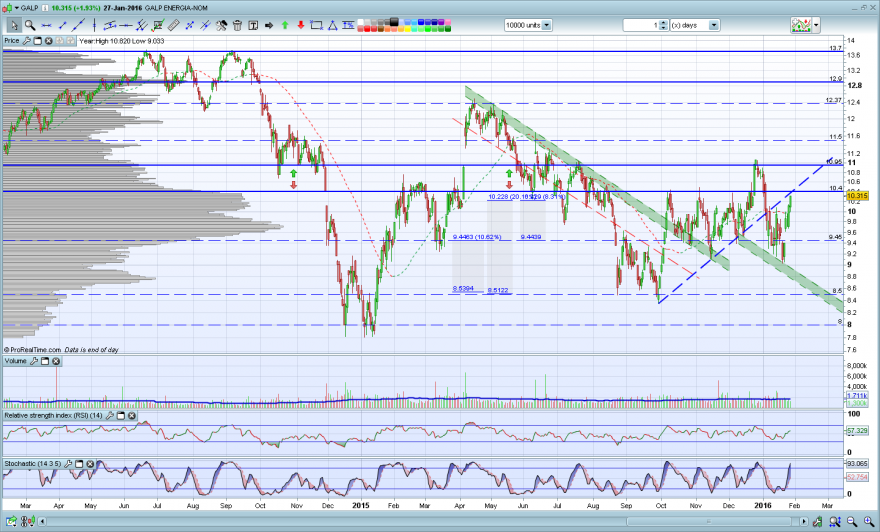Image resolution: width=880 pixels, height=532 pixels.
Task: Select the short segment line tool
Action: [62, 25]
